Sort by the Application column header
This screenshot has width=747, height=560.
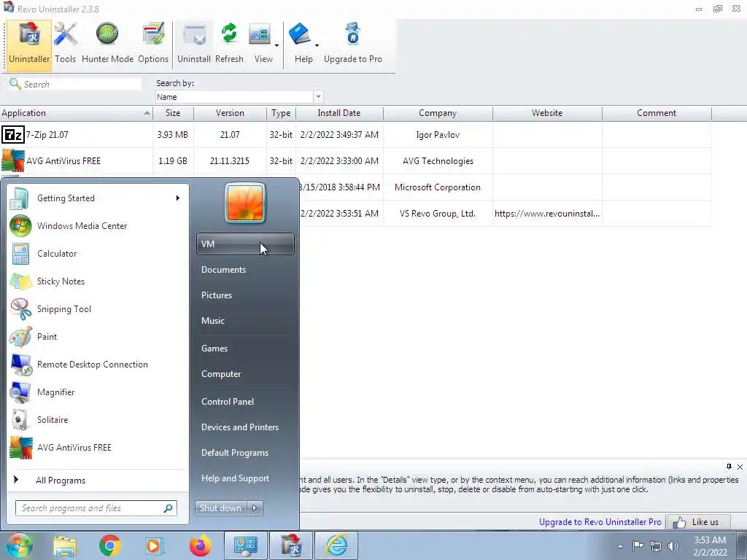76,113
